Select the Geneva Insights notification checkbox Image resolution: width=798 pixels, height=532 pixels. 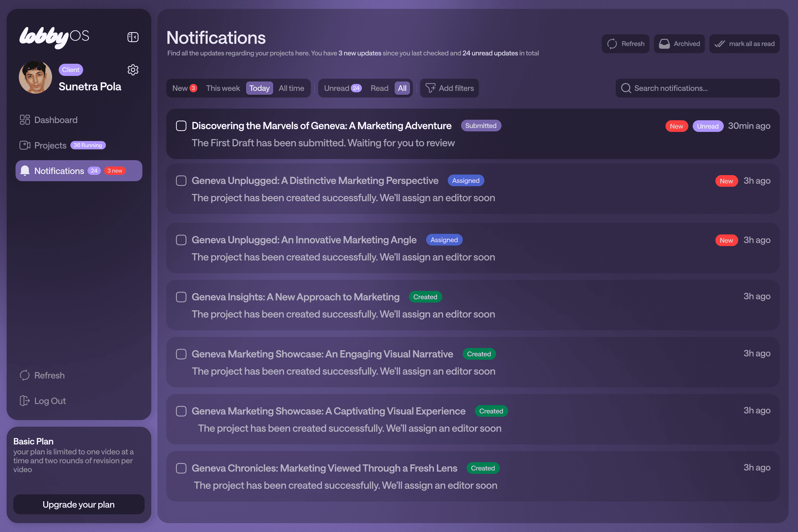tap(181, 297)
